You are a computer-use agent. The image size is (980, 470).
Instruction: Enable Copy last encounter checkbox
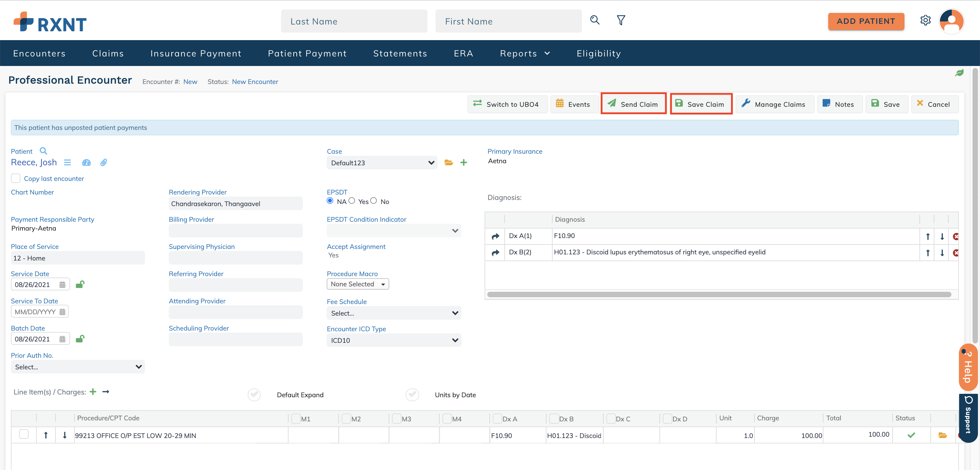(x=16, y=178)
